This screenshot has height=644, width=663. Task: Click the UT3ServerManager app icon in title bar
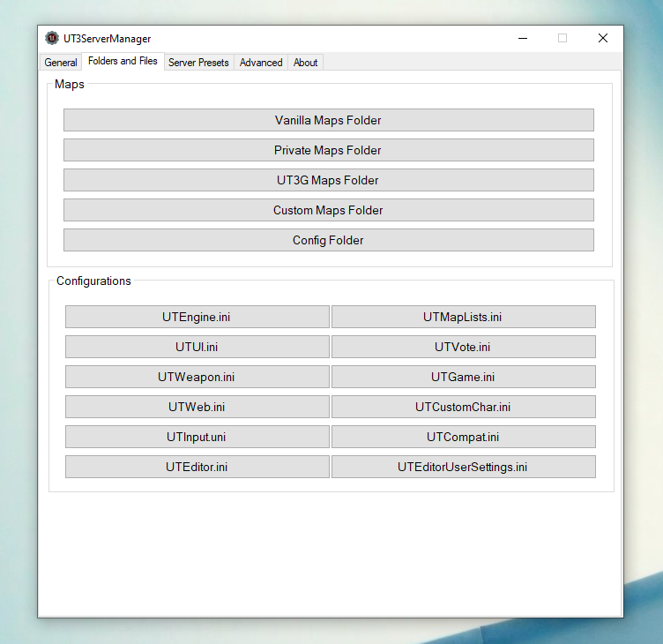click(x=52, y=38)
